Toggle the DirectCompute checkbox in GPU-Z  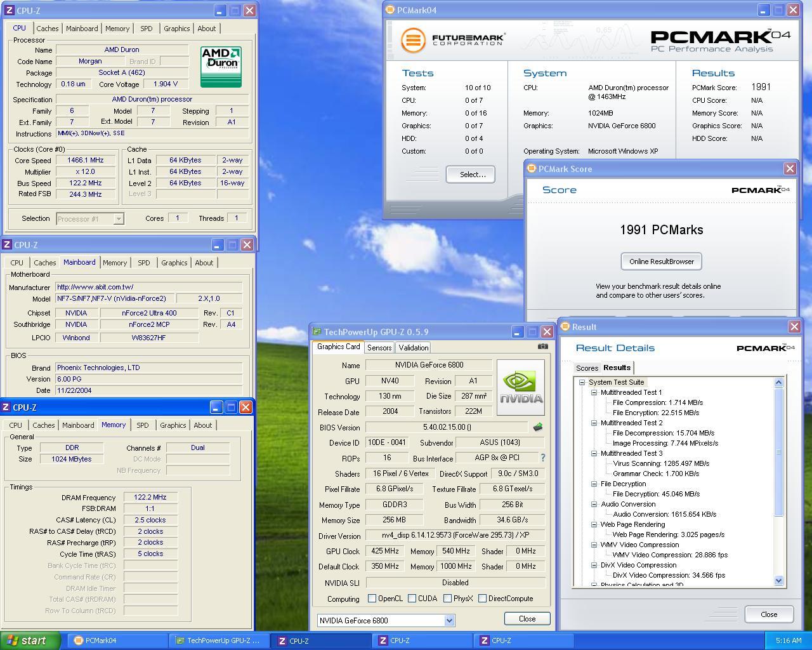[x=483, y=599]
